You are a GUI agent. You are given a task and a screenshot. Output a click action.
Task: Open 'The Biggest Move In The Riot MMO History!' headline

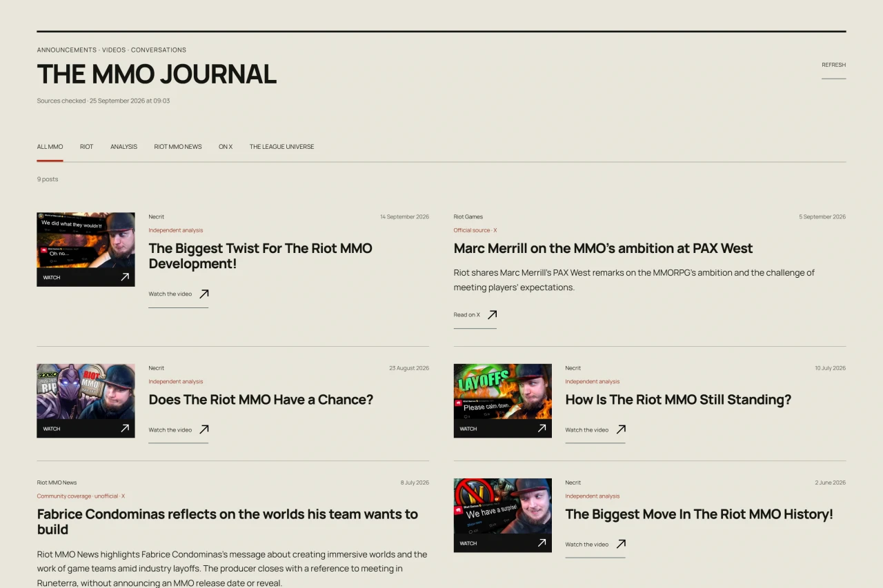pos(699,514)
